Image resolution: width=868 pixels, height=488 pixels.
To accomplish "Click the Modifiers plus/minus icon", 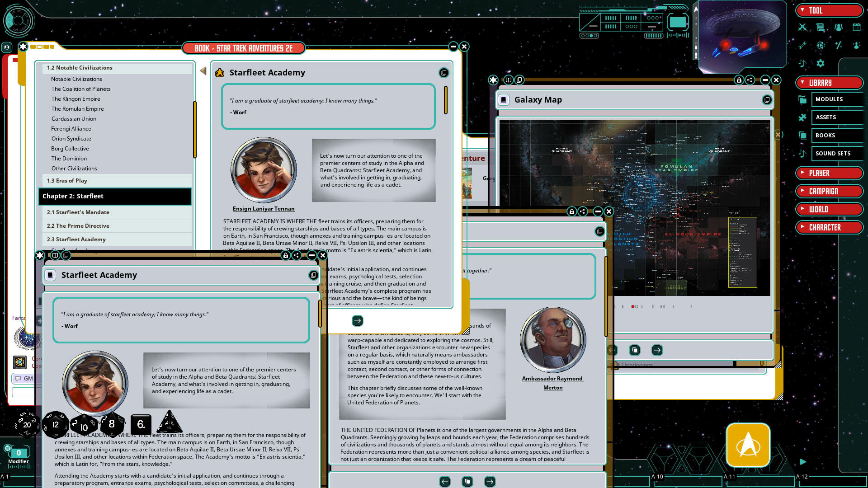I will click(x=839, y=45).
